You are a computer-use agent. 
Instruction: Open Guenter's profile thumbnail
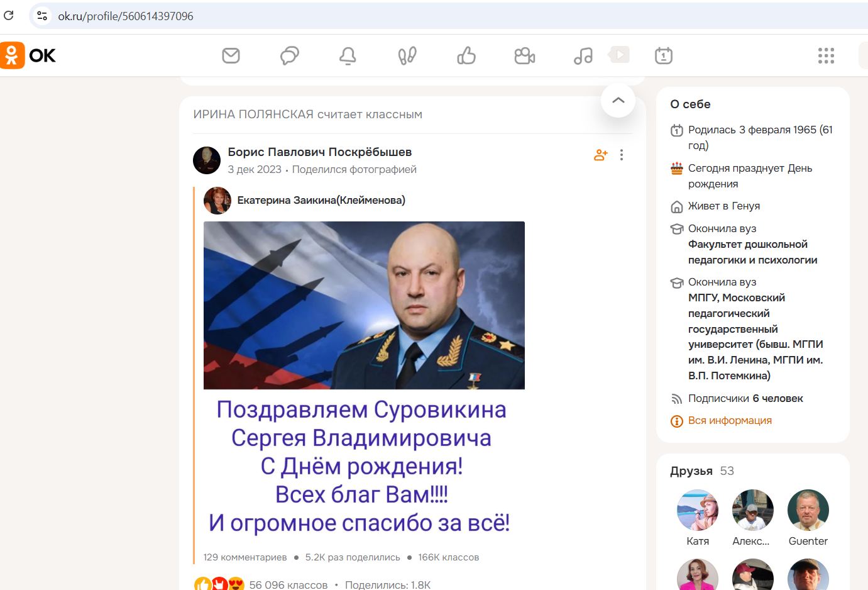pyautogui.click(x=808, y=510)
